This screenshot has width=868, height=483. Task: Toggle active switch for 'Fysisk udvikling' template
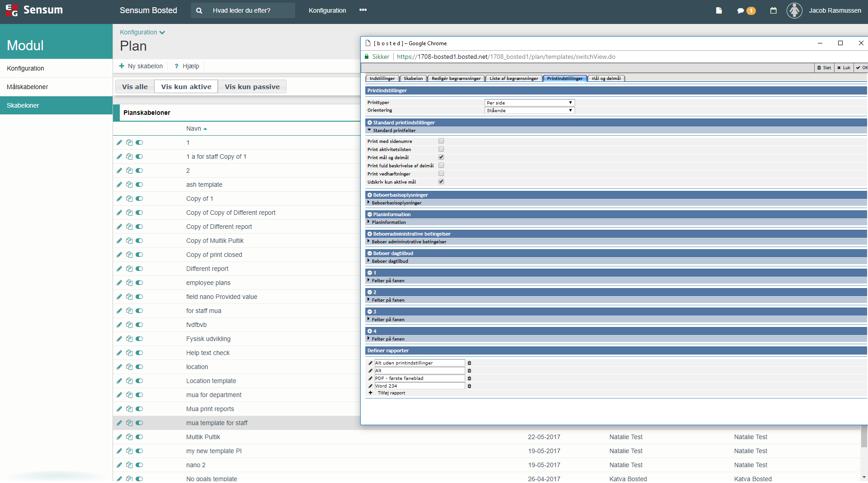(139, 339)
